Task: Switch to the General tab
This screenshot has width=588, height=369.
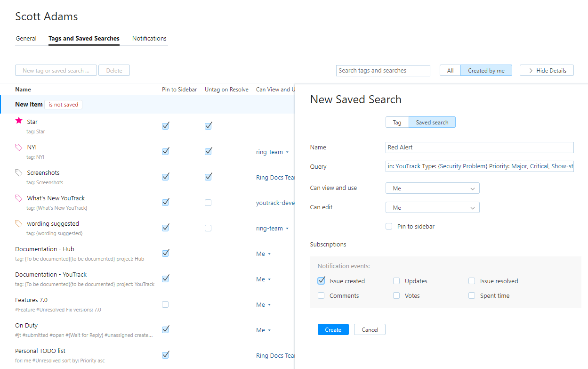Action: pyautogui.click(x=26, y=39)
